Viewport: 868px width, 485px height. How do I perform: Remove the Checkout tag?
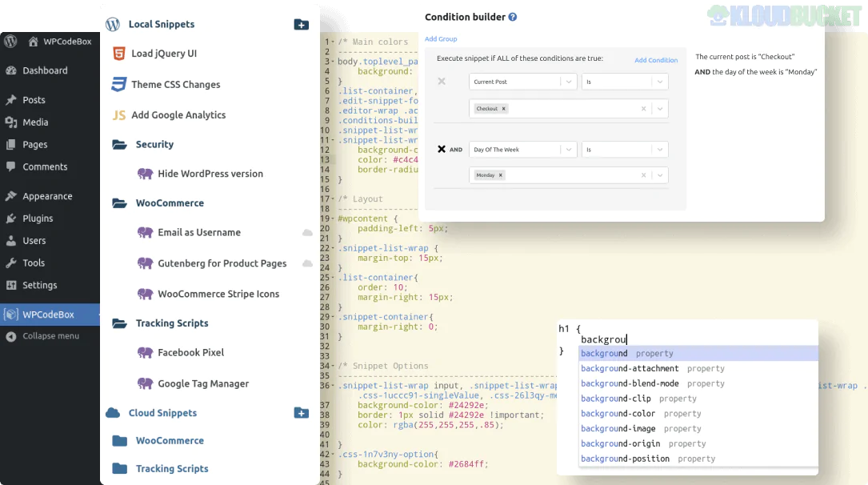click(504, 109)
